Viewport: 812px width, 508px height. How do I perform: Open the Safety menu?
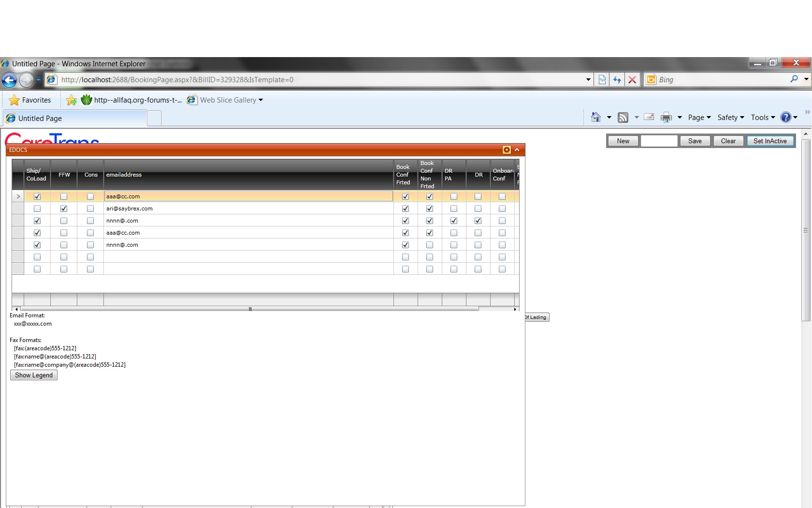[730, 118]
